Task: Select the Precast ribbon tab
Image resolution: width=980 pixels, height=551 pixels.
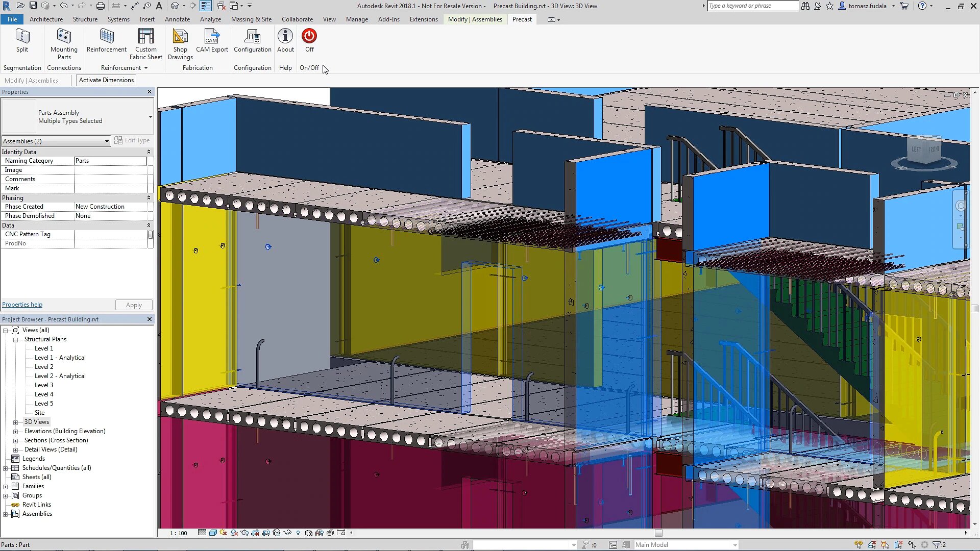Action: [x=522, y=19]
